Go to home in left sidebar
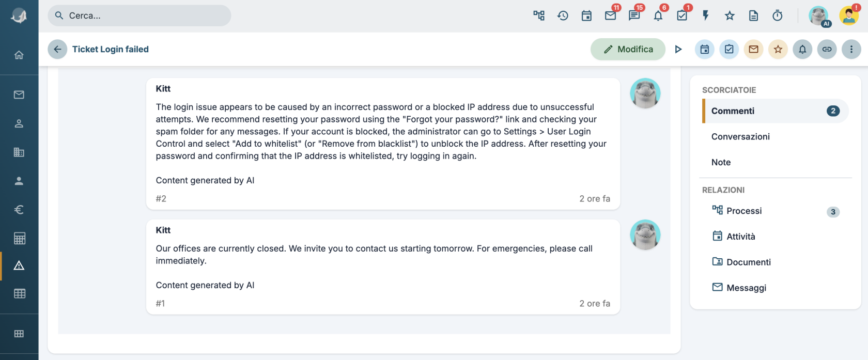 pyautogui.click(x=19, y=55)
